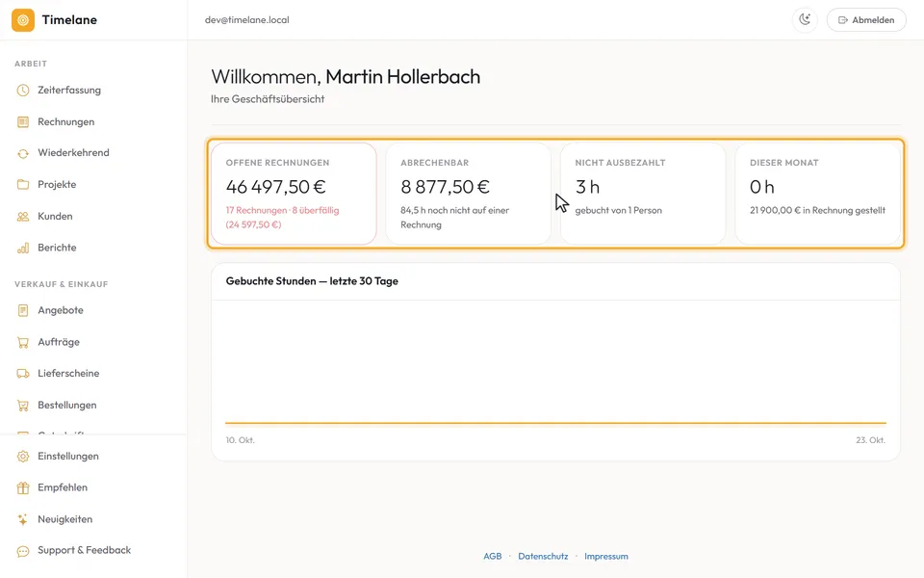Click the Angebote document icon

click(x=23, y=310)
